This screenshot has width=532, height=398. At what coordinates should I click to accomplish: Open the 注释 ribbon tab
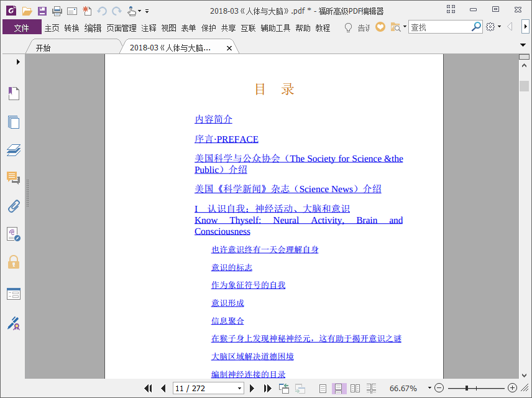tap(149, 28)
